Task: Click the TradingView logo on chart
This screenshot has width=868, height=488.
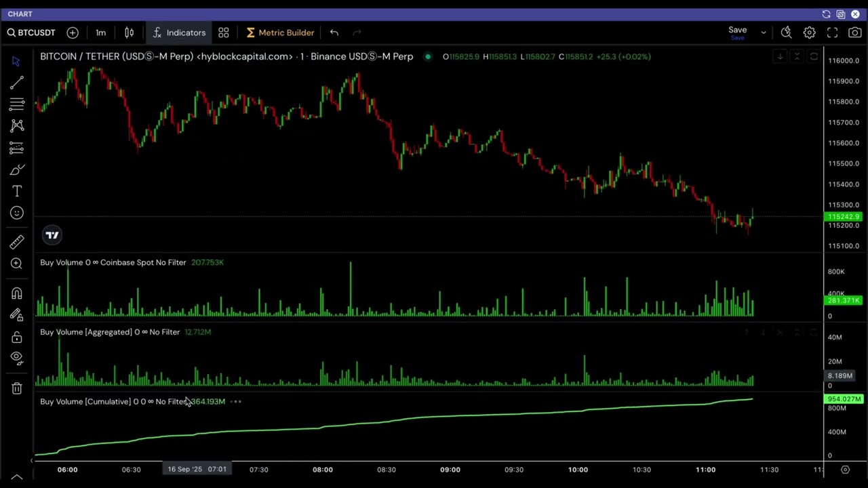Action: pyautogui.click(x=52, y=235)
